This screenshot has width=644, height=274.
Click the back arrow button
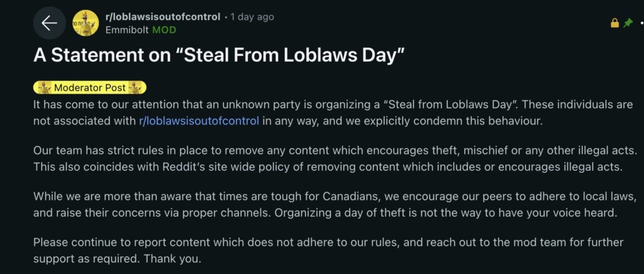[x=49, y=23]
